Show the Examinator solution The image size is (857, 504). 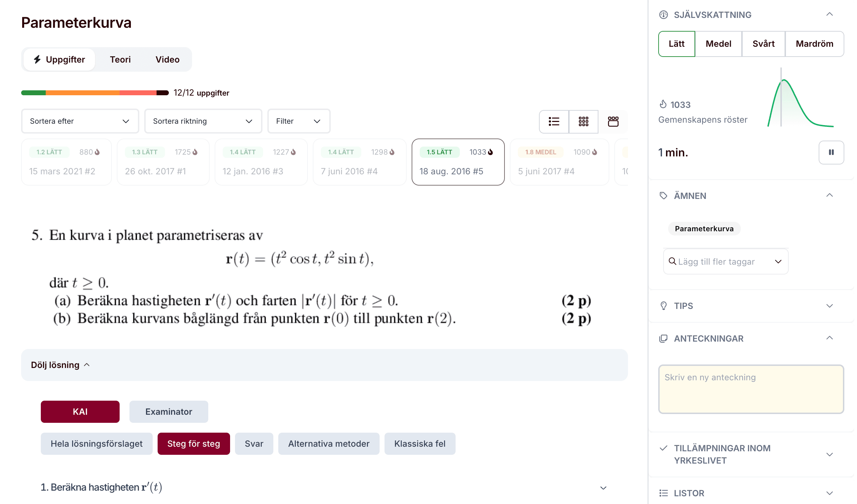(x=169, y=412)
